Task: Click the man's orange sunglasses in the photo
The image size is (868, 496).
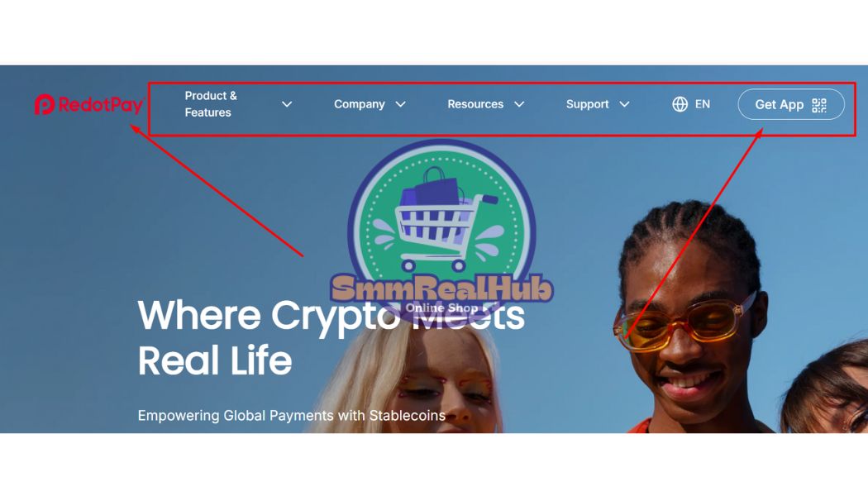Action: (683, 324)
